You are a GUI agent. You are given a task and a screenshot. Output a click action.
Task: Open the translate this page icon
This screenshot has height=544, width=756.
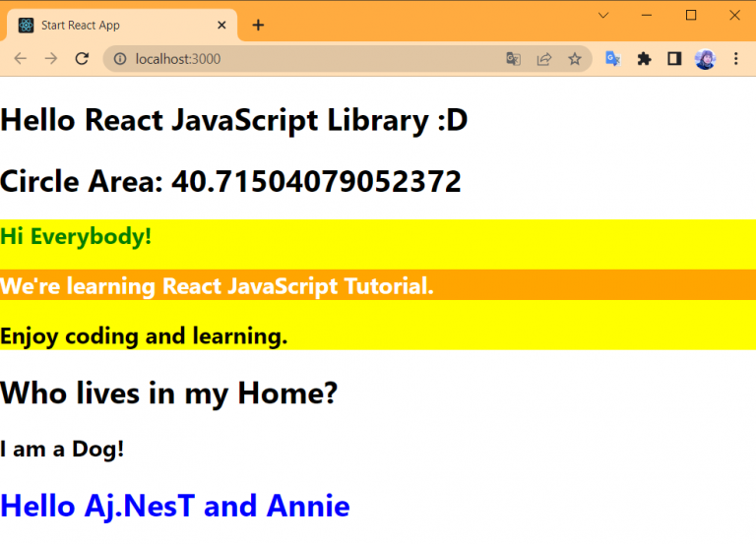pos(513,59)
